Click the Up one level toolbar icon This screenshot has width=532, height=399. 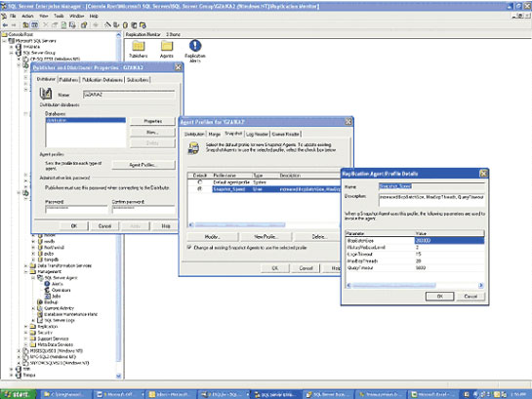tap(25, 25)
